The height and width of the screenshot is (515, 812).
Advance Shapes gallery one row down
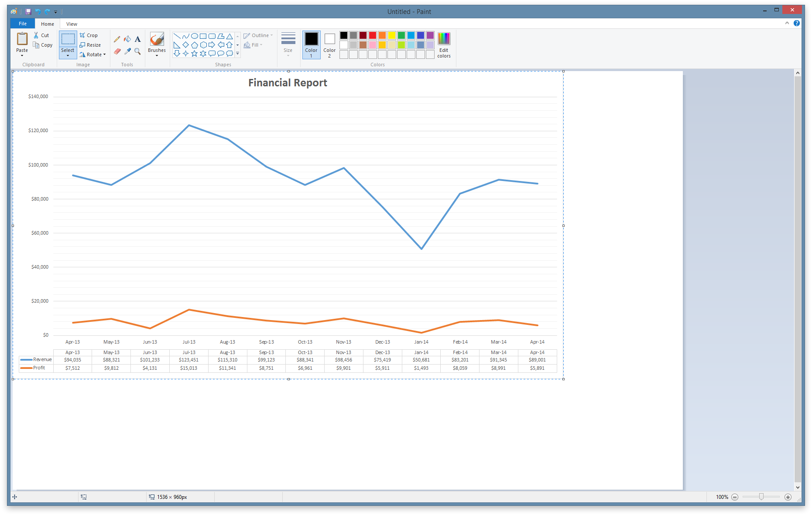238,45
